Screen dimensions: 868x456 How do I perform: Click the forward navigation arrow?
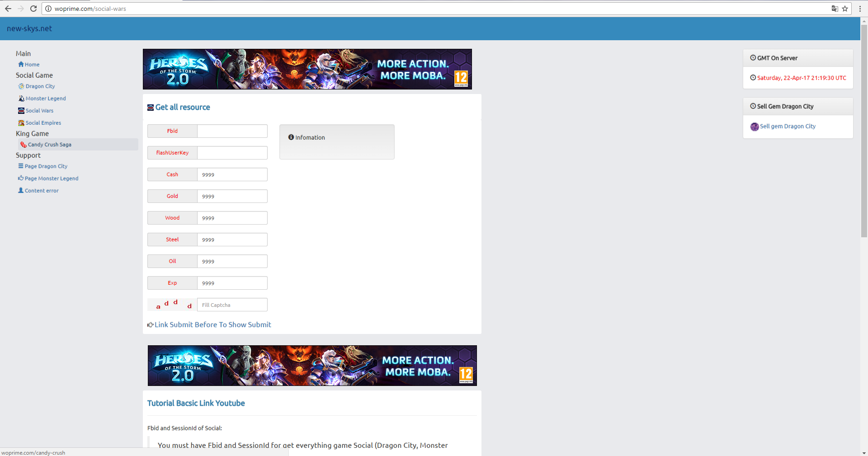tap(21, 9)
